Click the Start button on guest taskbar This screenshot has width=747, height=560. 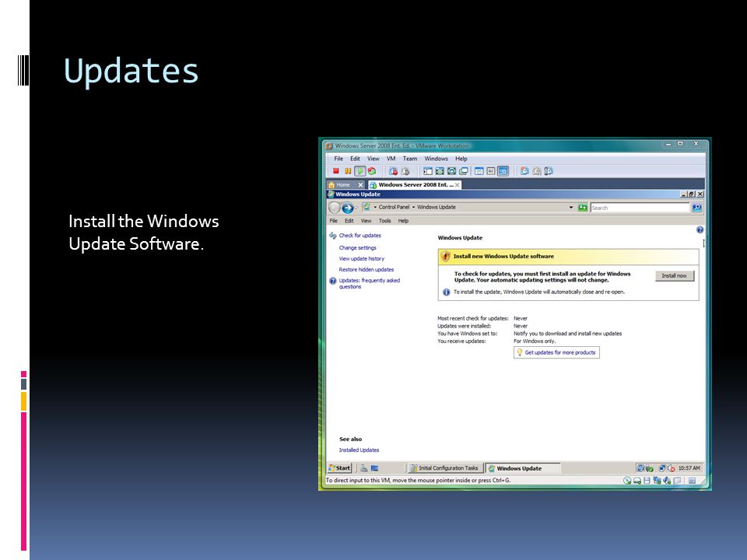(x=340, y=468)
